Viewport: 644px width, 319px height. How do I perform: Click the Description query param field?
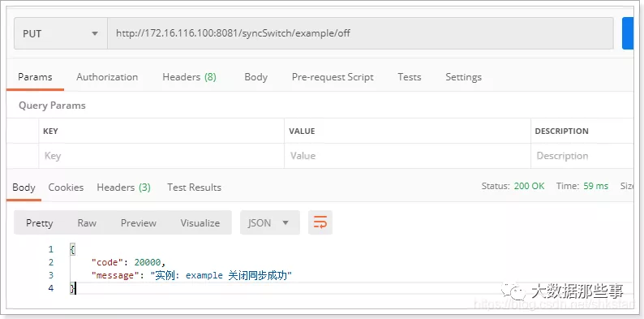tap(582, 156)
